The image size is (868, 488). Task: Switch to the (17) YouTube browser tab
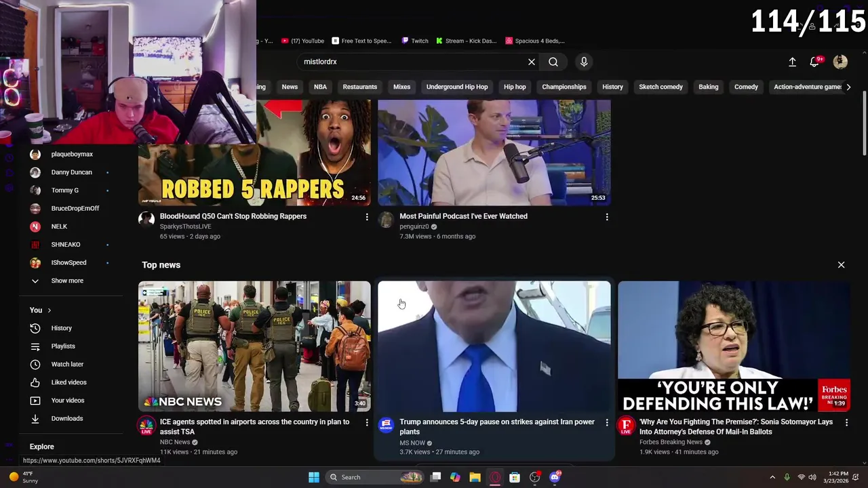pyautogui.click(x=302, y=41)
